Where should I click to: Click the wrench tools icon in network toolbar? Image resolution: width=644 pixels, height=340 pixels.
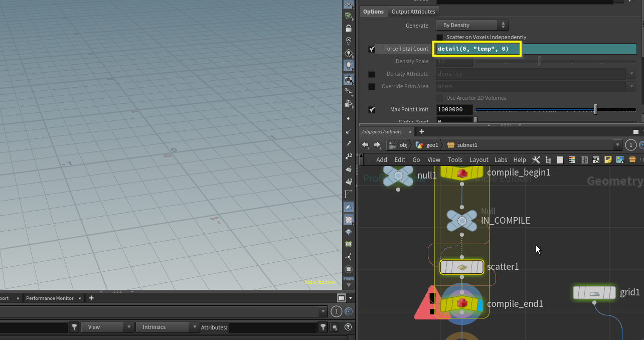click(536, 160)
